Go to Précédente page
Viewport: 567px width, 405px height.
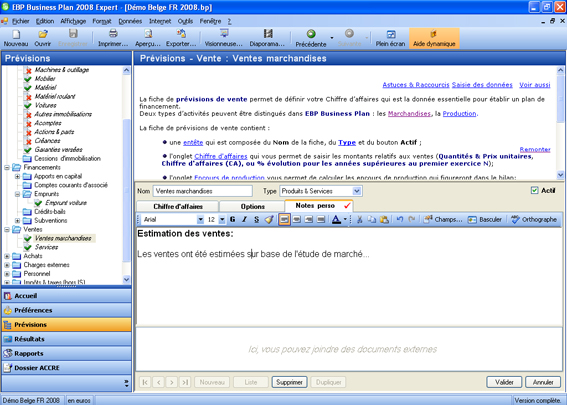[x=311, y=38]
